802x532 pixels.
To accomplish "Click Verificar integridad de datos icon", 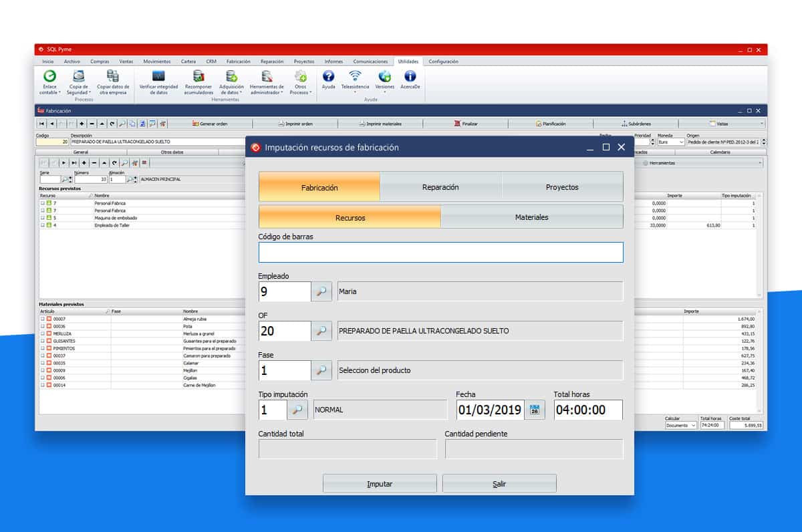I will [x=158, y=77].
